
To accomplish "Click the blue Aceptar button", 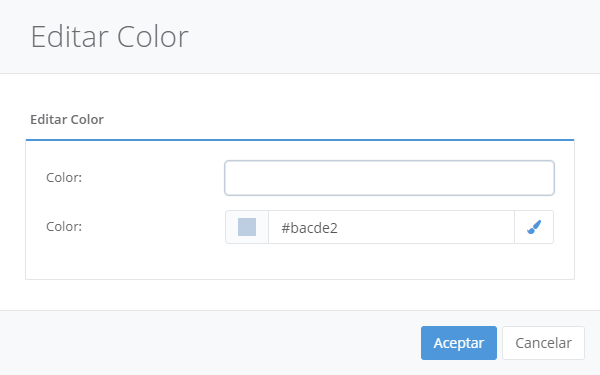I will [x=459, y=343].
